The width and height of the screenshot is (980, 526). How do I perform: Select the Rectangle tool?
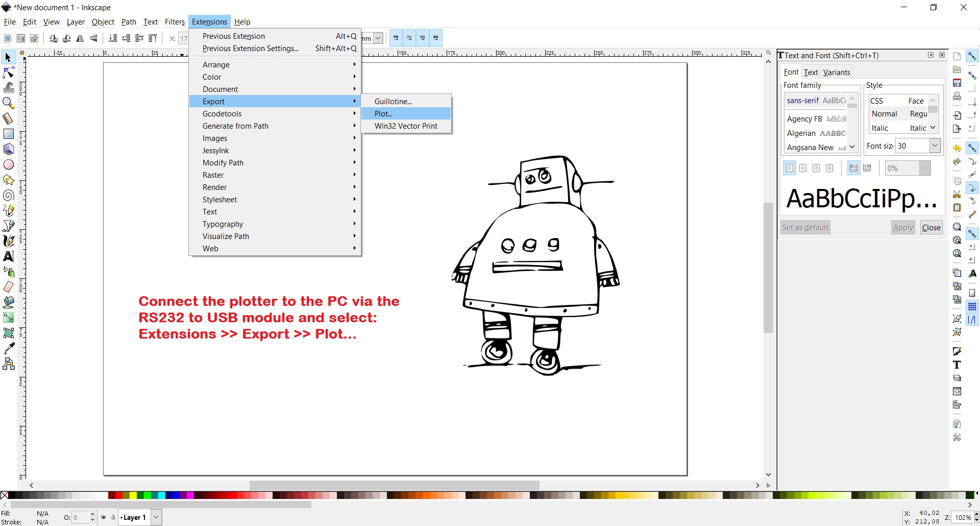9,134
